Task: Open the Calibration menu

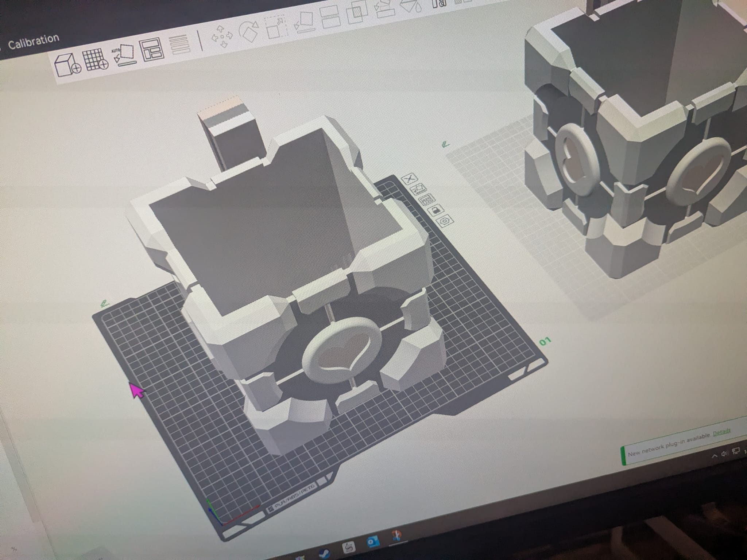Action: (x=34, y=41)
